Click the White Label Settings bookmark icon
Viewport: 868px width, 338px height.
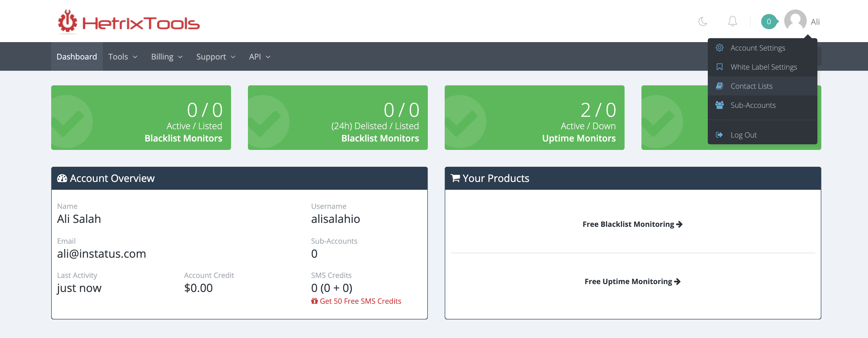pos(719,67)
